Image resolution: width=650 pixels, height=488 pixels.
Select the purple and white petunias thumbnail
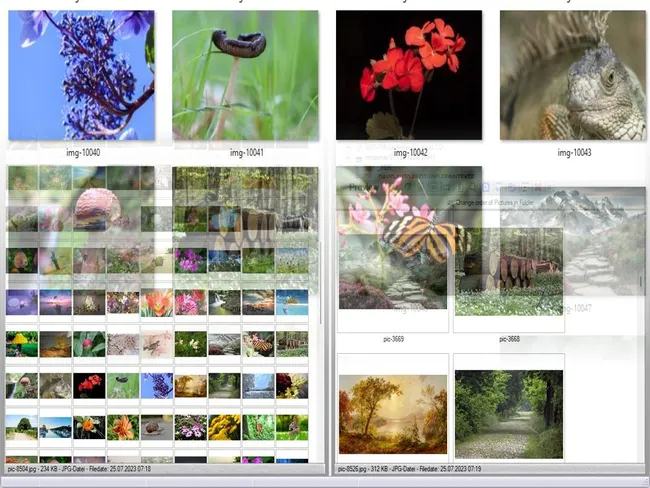click(191, 427)
